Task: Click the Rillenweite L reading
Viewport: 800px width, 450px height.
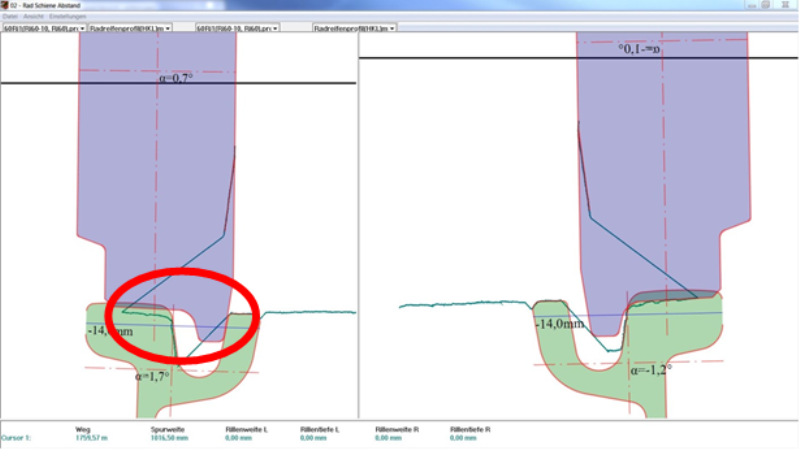Action: [236, 438]
